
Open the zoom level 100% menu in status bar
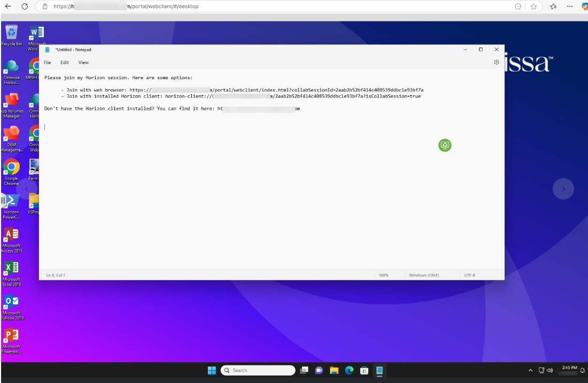click(383, 275)
